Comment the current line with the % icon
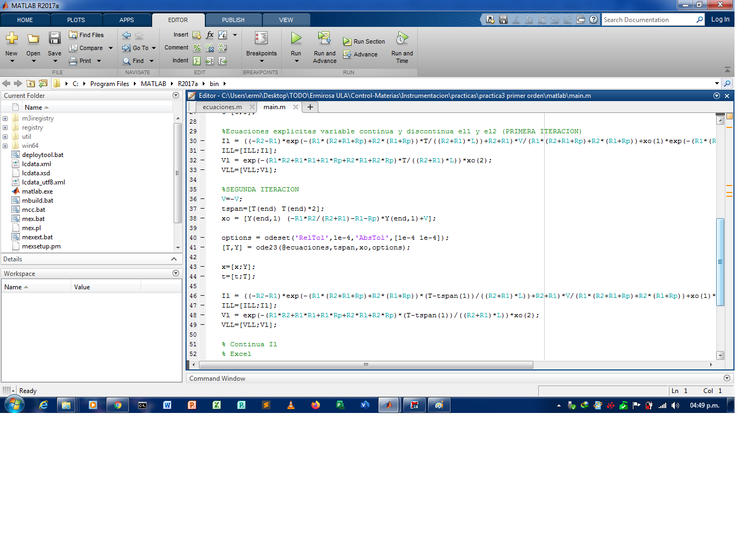The width and height of the screenshot is (756, 556). pos(196,48)
